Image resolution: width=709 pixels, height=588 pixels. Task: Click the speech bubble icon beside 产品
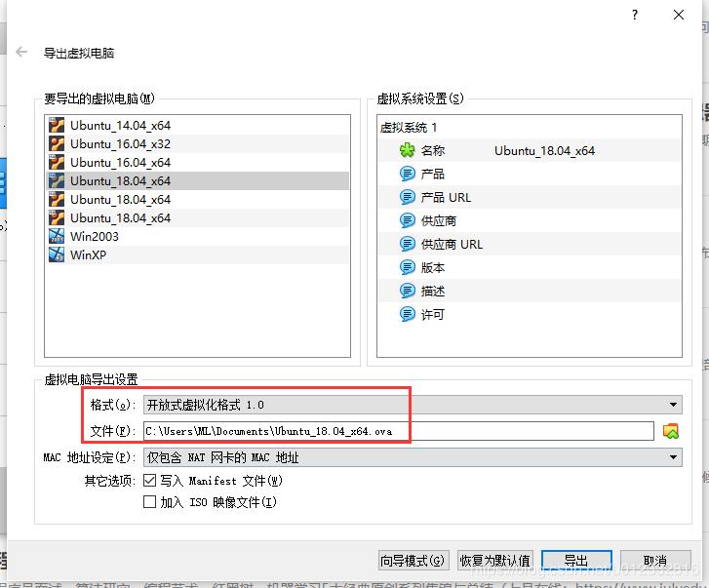point(407,174)
